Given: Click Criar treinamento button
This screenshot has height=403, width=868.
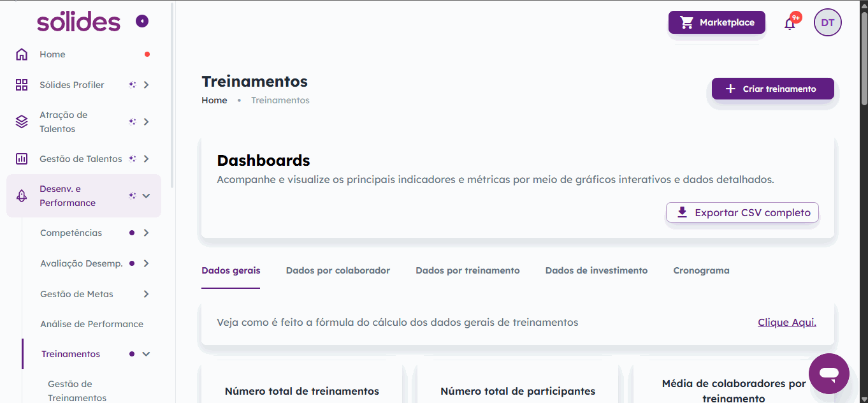Looking at the screenshot, I should tap(773, 89).
